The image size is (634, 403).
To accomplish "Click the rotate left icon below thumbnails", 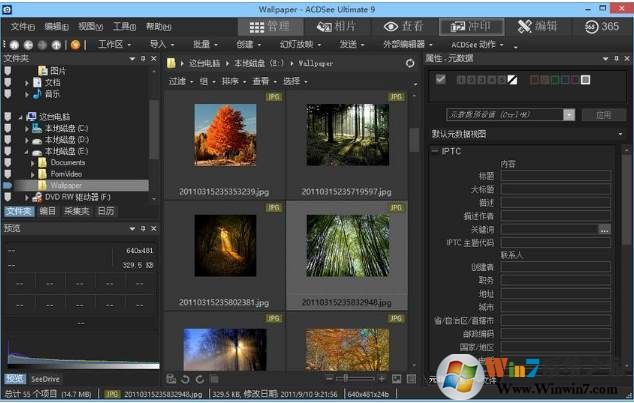I will (x=185, y=379).
